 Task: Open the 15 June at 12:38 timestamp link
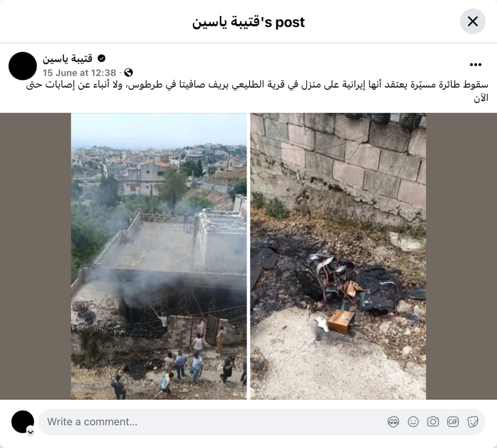pyautogui.click(x=80, y=73)
